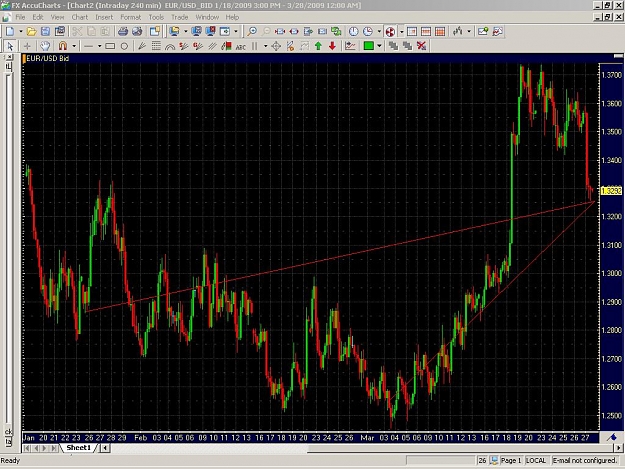This screenshot has height=469, width=625.
Task: Open the chart type dropdown arrow
Action: point(469,31)
